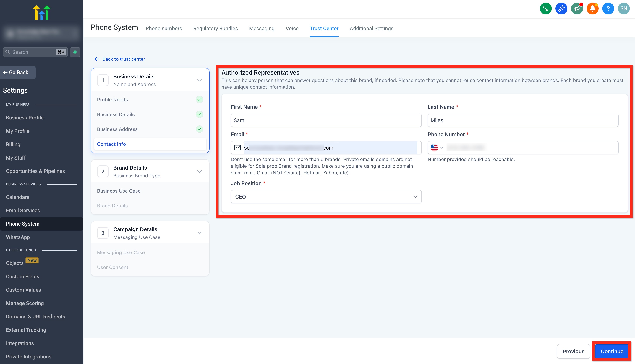This screenshot has width=635, height=364.
Task: Click Back to trust center link
Action: [124, 59]
